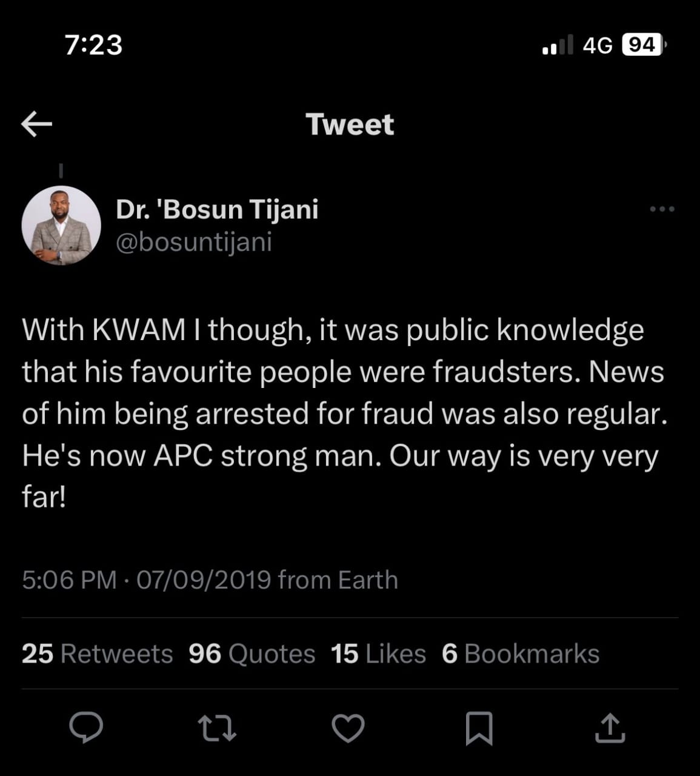Tap the reply speech bubble icon
700x776 pixels.
coord(86,727)
